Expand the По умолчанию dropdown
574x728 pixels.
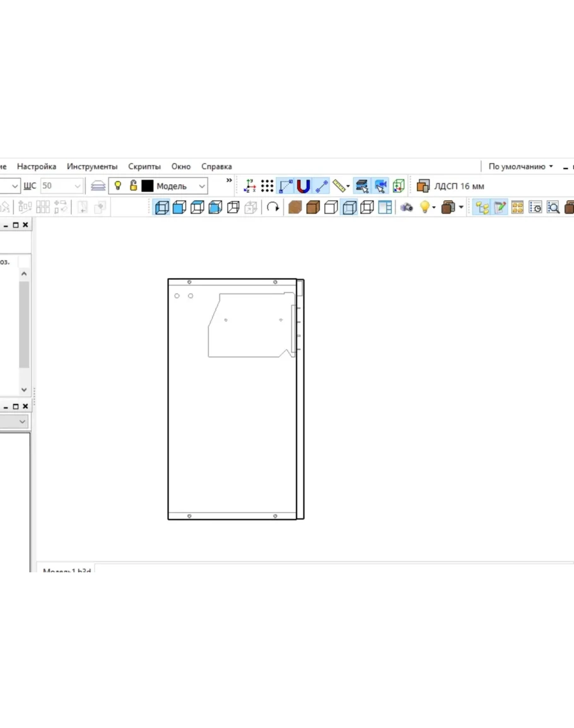(520, 166)
